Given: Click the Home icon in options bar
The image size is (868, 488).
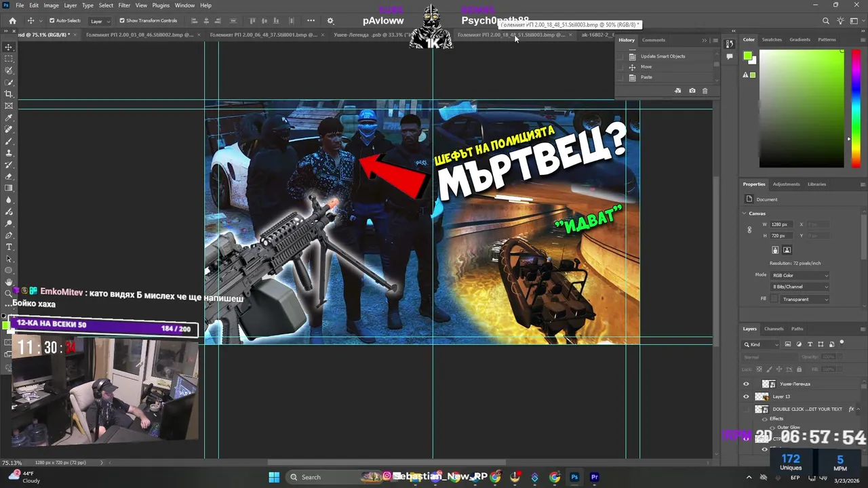Looking at the screenshot, I should pos(12,20).
